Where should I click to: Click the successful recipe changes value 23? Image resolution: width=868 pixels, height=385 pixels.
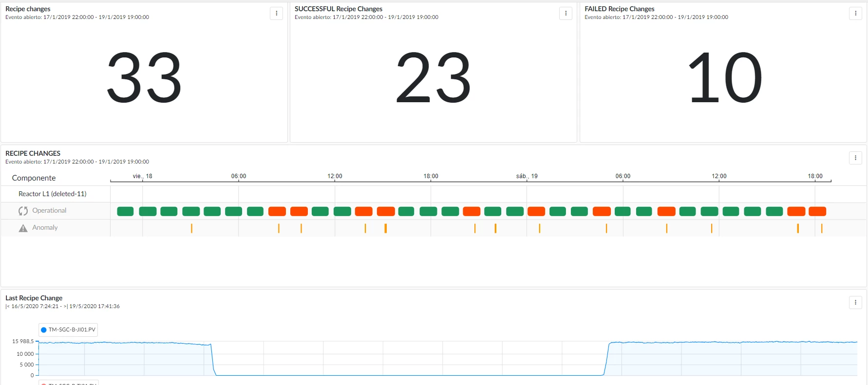[434, 78]
